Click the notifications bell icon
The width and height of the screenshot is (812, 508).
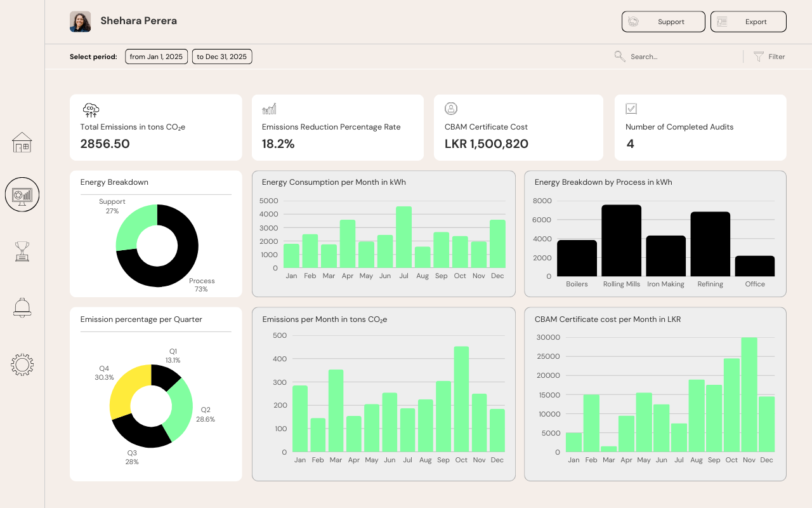[22, 307]
